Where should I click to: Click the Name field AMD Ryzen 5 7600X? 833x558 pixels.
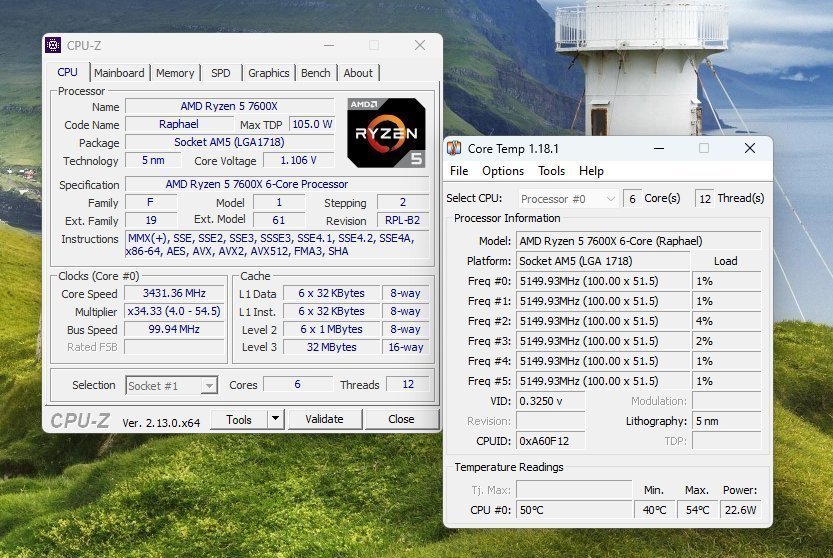[230, 106]
